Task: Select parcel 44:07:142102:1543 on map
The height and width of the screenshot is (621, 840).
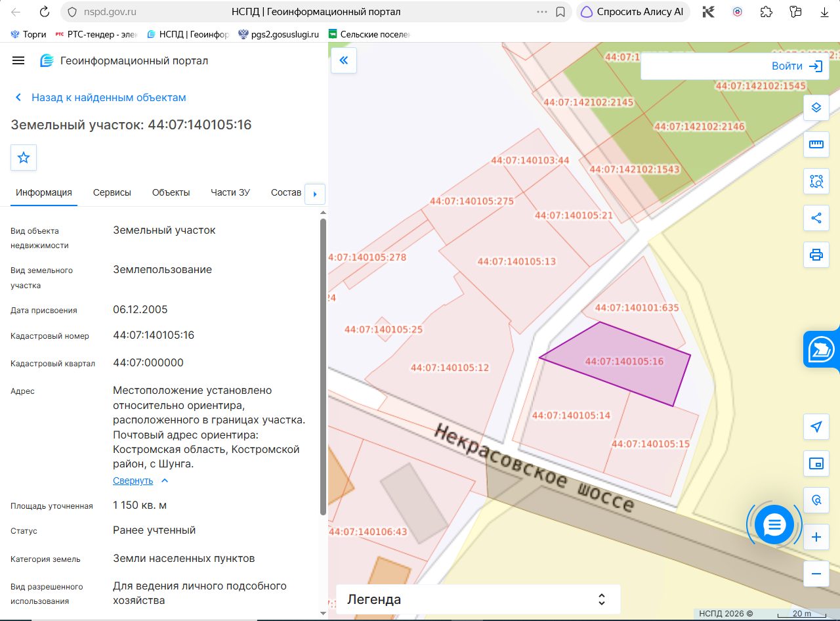Action: point(635,169)
